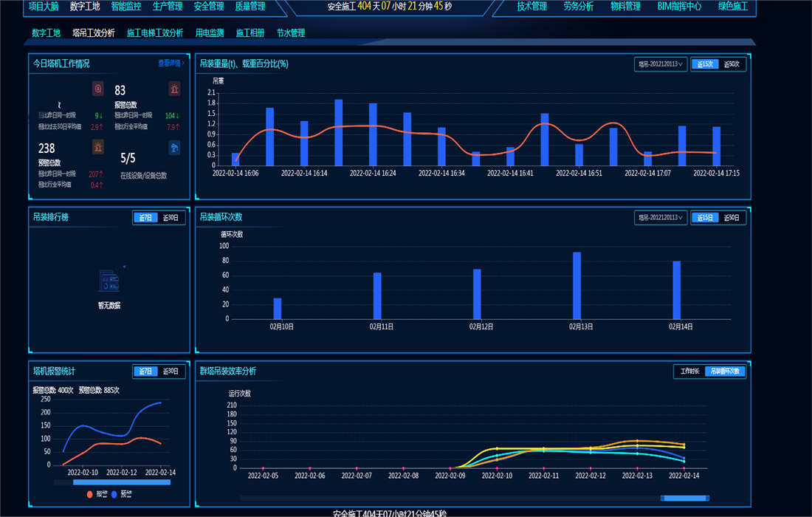Click the magnifier icon in today's crane panel
The image size is (812, 517).
[x=98, y=89]
